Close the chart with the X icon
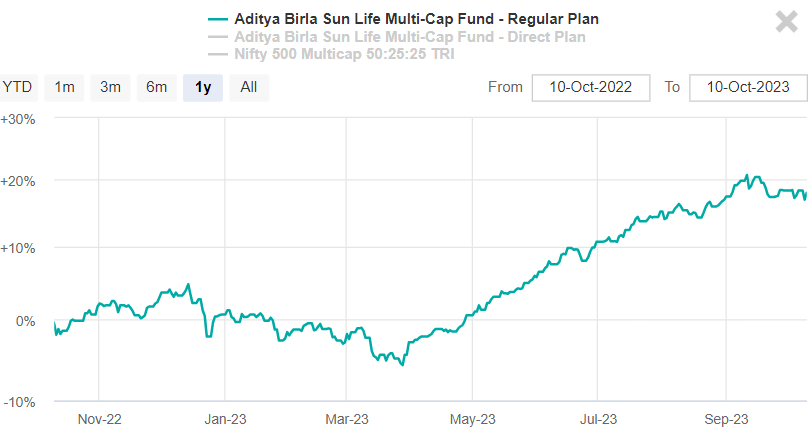The height and width of the screenshot is (430, 810). [786, 23]
